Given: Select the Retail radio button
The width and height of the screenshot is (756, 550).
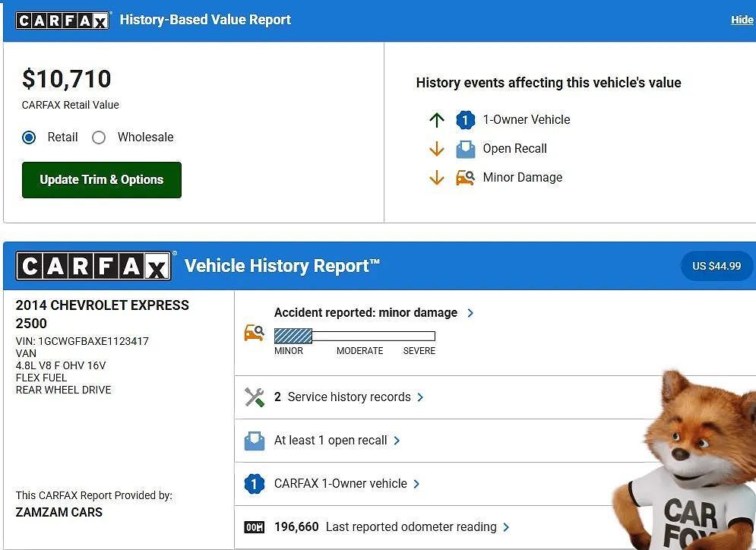Looking at the screenshot, I should 30,137.
